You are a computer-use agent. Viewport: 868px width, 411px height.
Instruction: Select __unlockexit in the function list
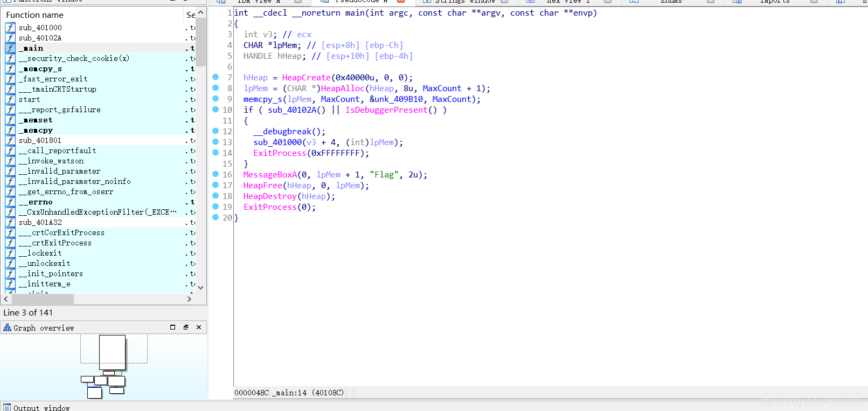click(x=44, y=263)
